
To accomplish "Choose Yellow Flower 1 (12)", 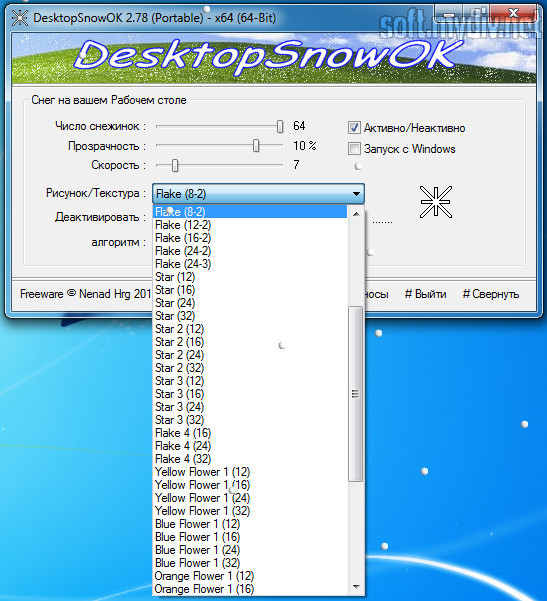I will 250,472.
